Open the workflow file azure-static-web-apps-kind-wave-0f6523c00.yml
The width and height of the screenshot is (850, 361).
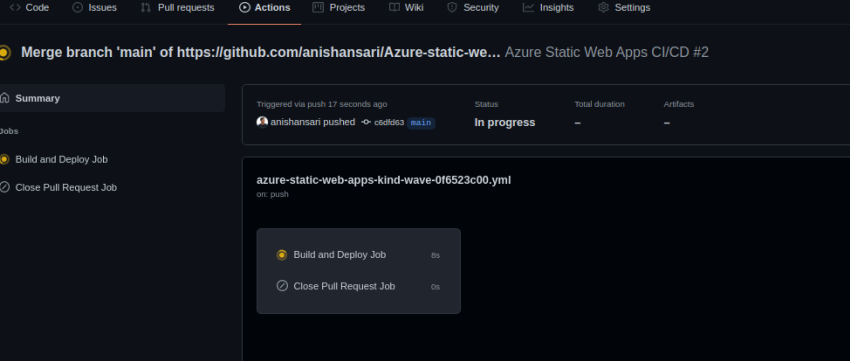pyautogui.click(x=383, y=180)
